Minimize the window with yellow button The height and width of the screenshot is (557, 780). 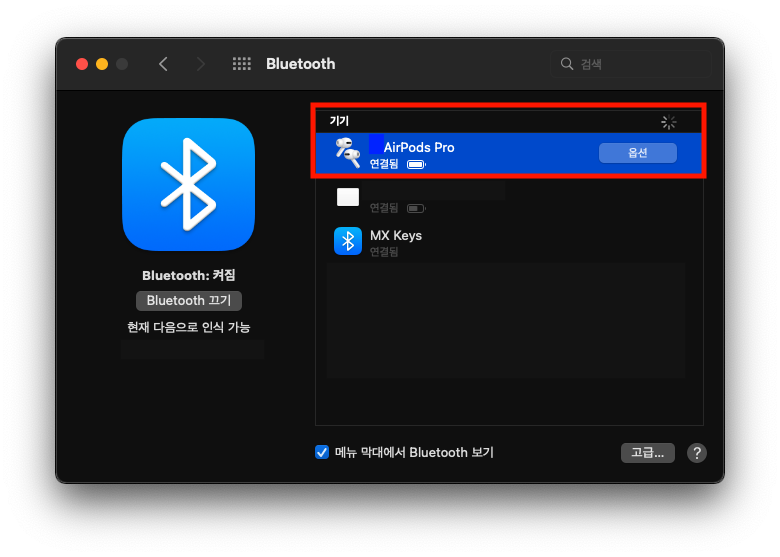coord(102,64)
